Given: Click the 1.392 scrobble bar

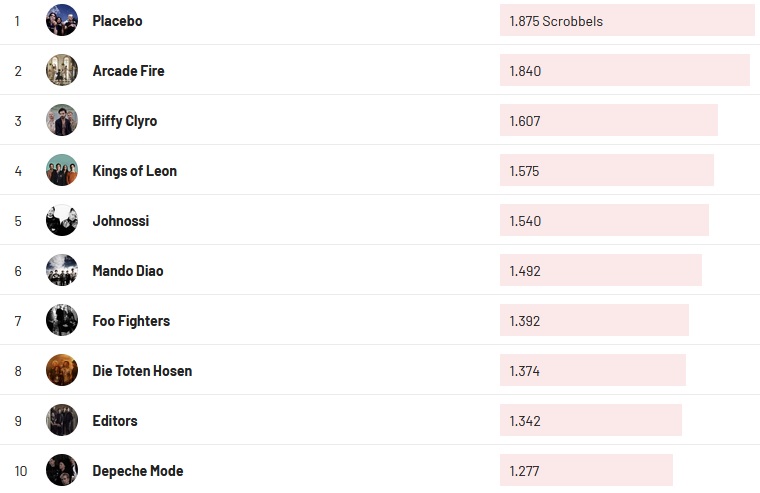Looking at the screenshot, I should tap(594, 320).
